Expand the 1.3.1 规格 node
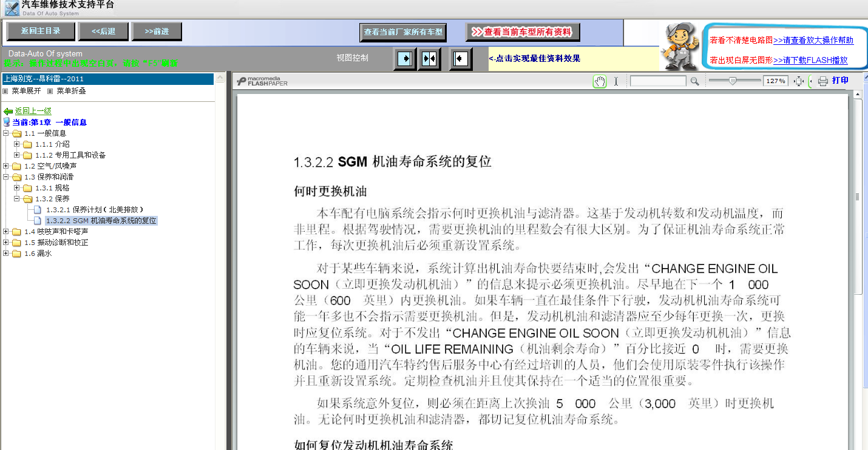This screenshot has width=868, height=450. (x=17, y=188)
